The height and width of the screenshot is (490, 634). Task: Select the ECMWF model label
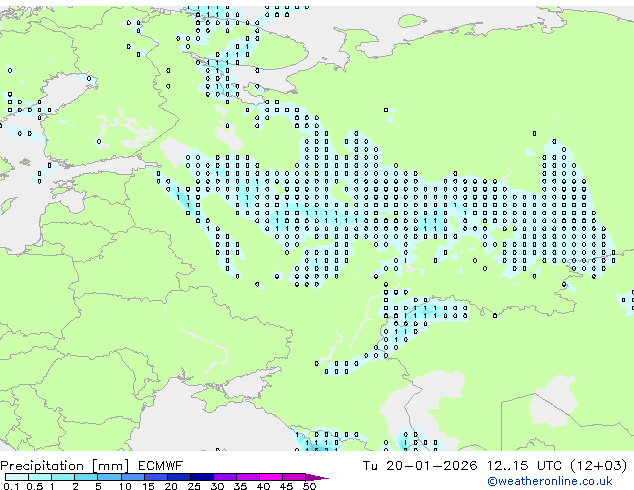coord(161,466)
